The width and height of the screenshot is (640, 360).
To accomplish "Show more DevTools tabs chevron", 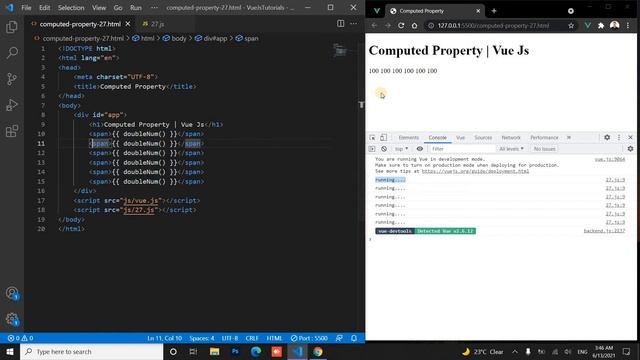I will [x=569, y=138].
